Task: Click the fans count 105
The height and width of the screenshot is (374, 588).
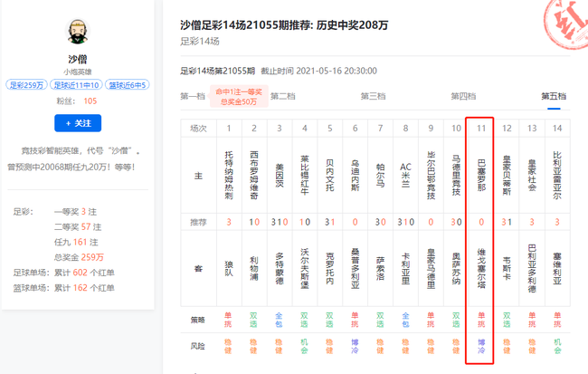Action: pos(90,101)
